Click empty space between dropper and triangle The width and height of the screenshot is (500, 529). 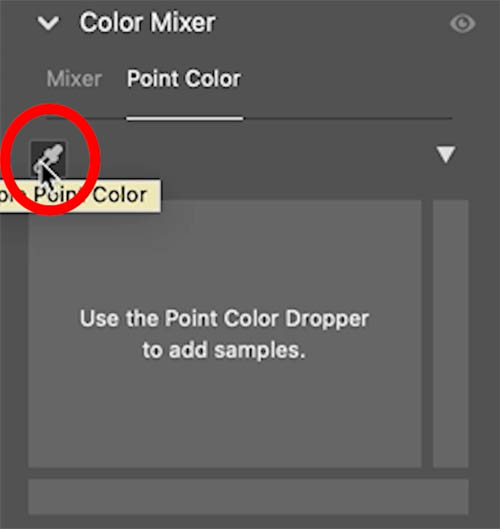point(251,157)
